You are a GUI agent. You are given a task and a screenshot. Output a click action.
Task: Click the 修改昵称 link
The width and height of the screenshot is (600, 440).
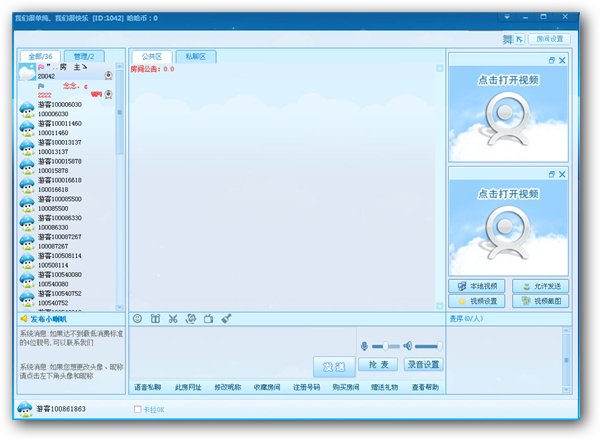228,387
